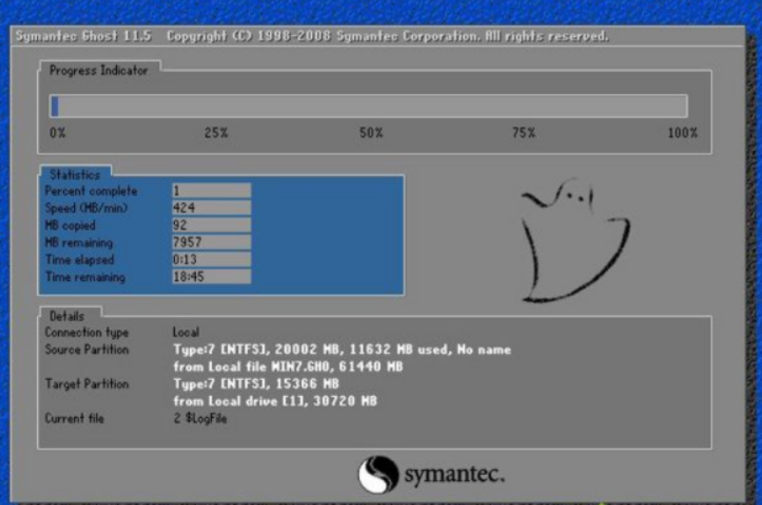The height and width of the screenshot is (505, 762).
Task: Select the Details tab label
Action: tap(67, 316)
